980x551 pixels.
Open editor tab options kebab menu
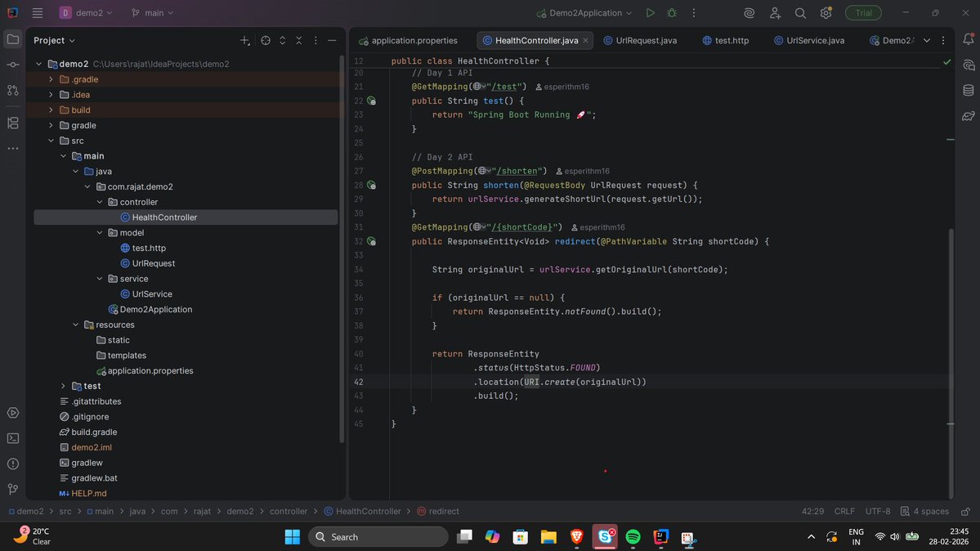[943, 40]
